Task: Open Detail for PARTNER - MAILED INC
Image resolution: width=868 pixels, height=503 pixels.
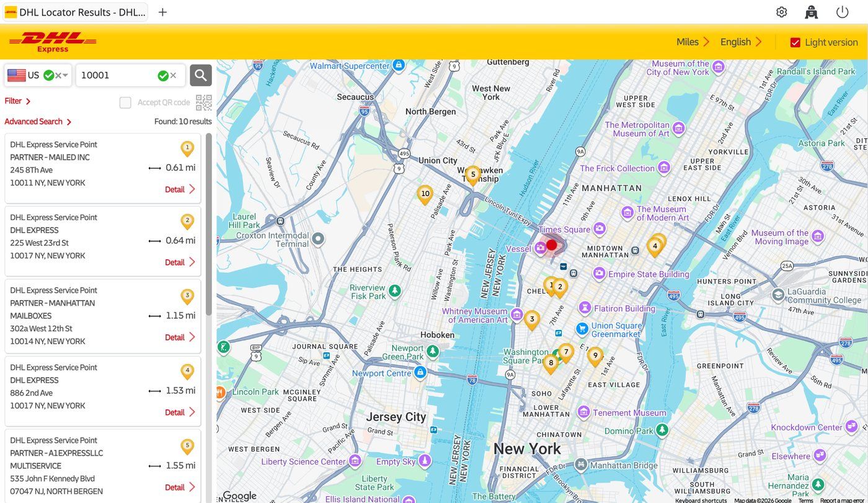Action: [x=180, y=189]
